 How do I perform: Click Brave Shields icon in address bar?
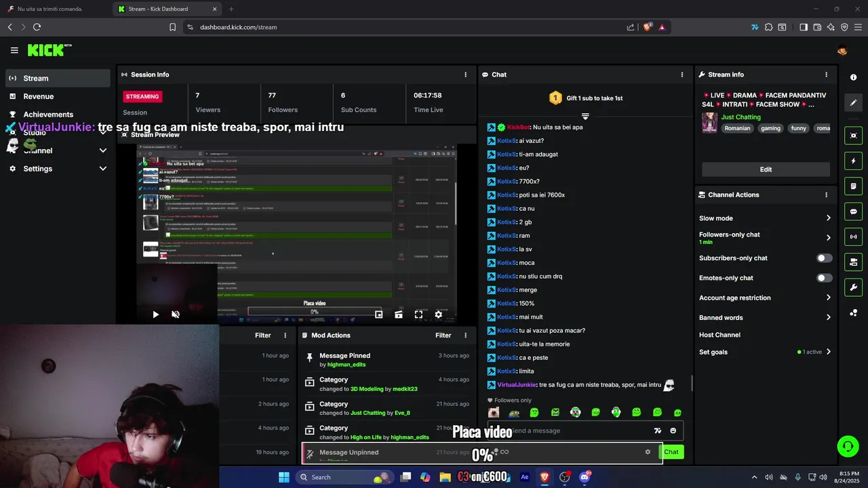[x=647, y=27]
